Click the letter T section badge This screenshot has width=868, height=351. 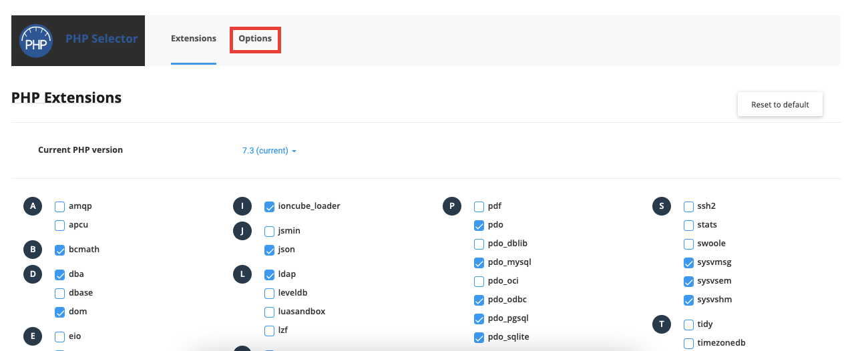661,324
